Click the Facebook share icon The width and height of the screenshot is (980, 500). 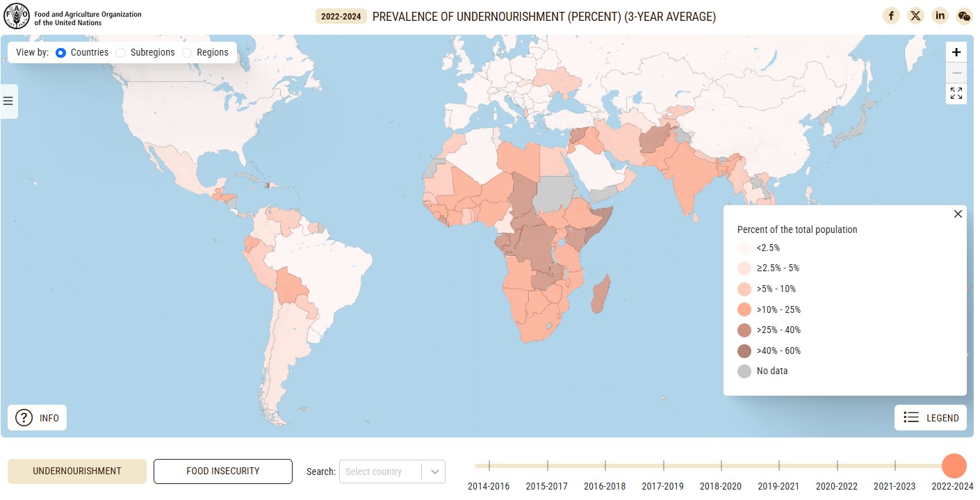point(891,15)
